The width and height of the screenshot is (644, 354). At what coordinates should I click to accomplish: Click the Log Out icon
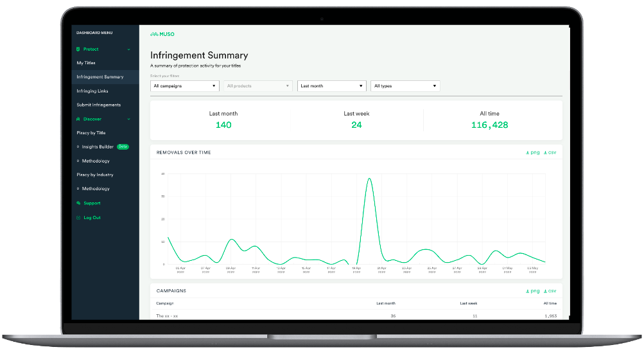click(x=78, y=218)
